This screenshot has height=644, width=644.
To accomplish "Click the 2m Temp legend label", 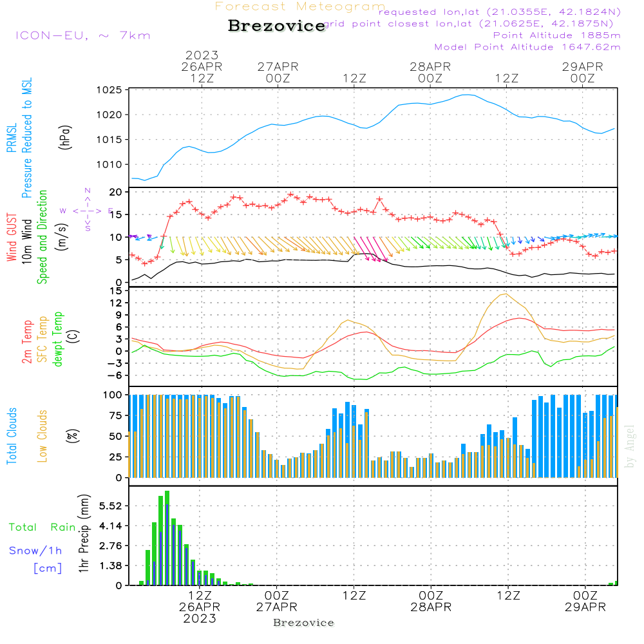I will click(26, 342).
